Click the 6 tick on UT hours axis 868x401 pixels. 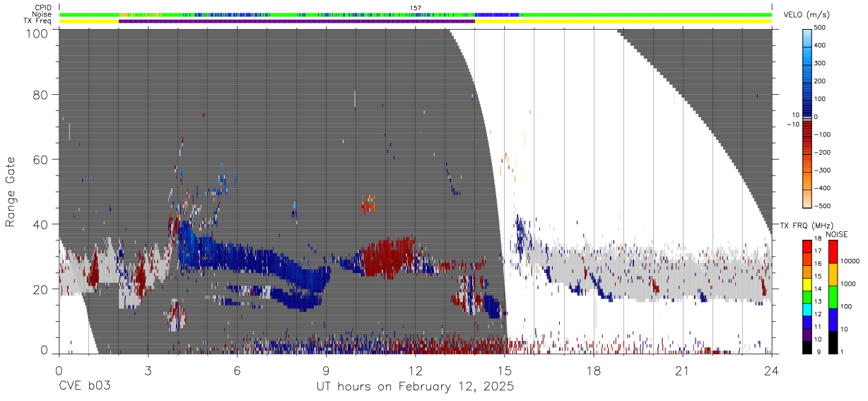237,371
